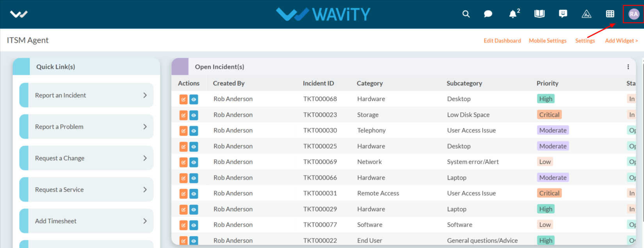Edit incident TKT000068
The height and width of the screenshot is (248, 644).
click(183, 99)
